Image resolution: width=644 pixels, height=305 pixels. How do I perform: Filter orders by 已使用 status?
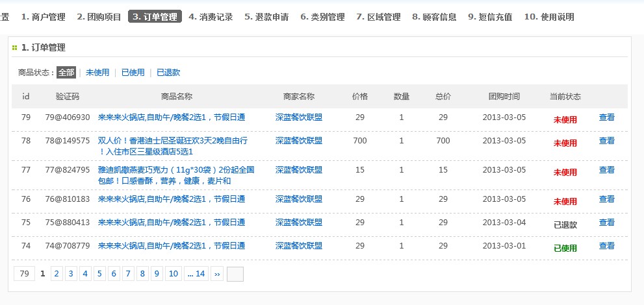pyautogui.click(x=133, y=73)
